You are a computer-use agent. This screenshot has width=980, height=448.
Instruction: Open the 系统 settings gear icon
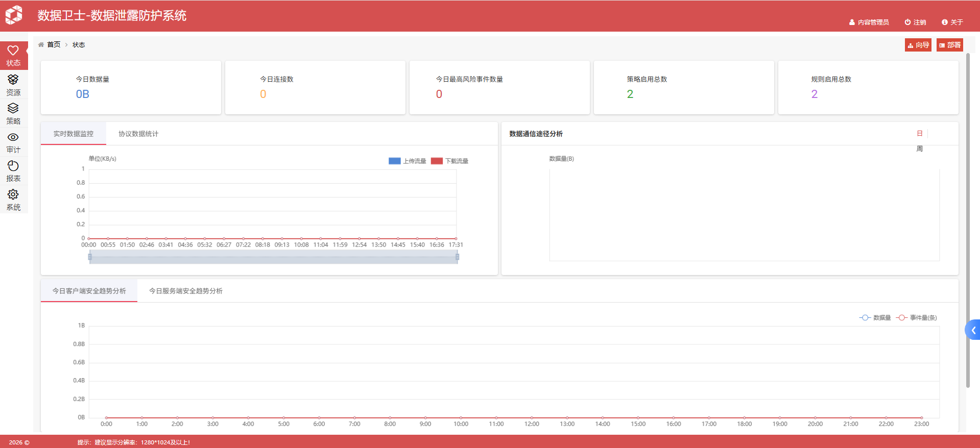[x=13, y=195]
